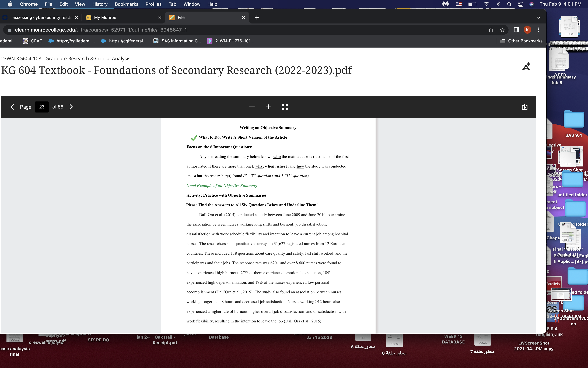This screenshot has height=368, width=588.
Task: Open the second https://cgifederal bookmark
Action: [124, 41]
